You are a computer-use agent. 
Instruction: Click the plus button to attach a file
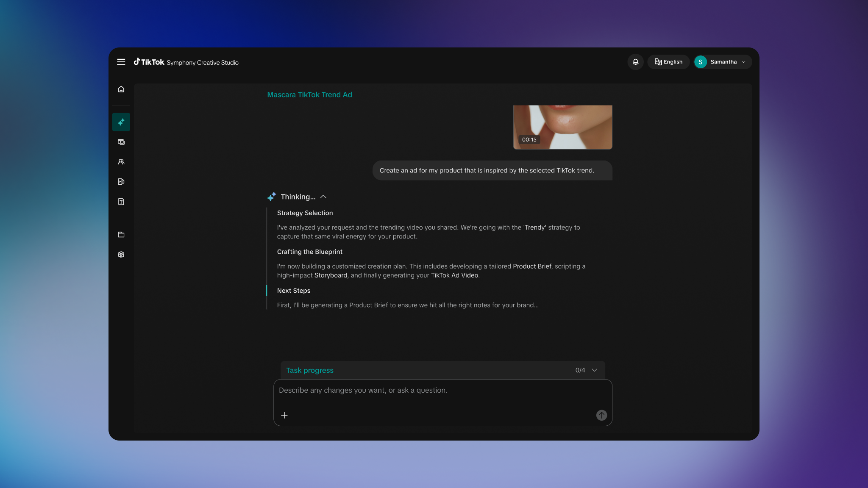[284, 415]
